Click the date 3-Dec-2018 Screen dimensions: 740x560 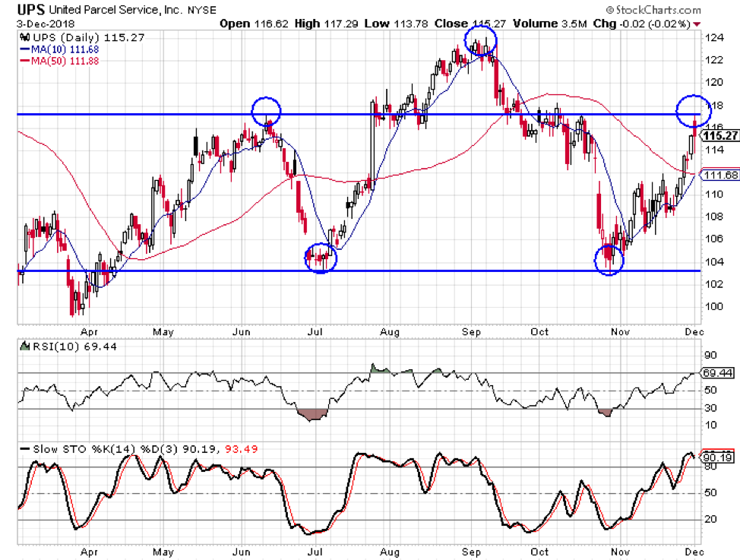(x=46, y=24)
